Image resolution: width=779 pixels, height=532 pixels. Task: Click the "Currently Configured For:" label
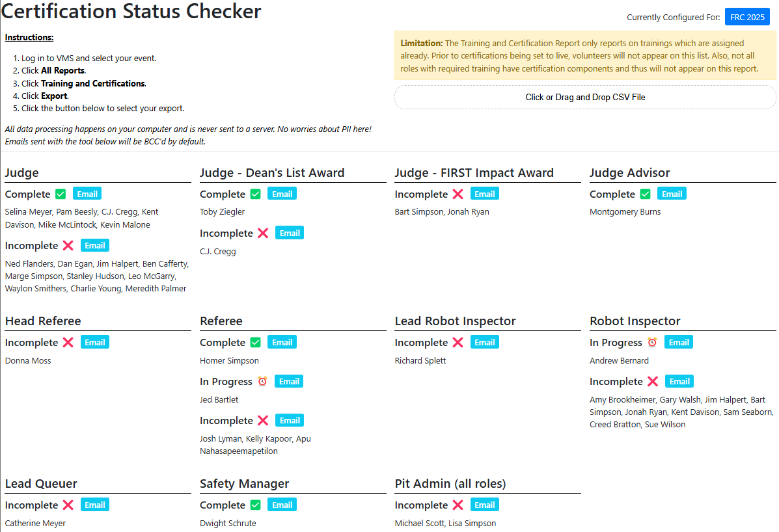click(x=673, y=18)
